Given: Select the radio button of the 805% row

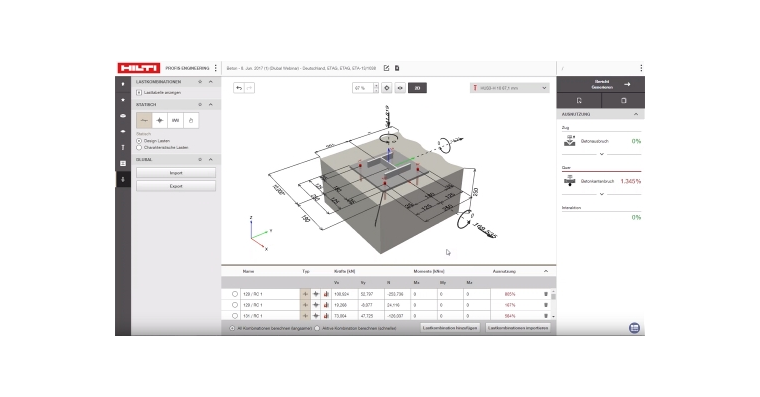Looking at the screenshot, I should (x=235, y=294).
